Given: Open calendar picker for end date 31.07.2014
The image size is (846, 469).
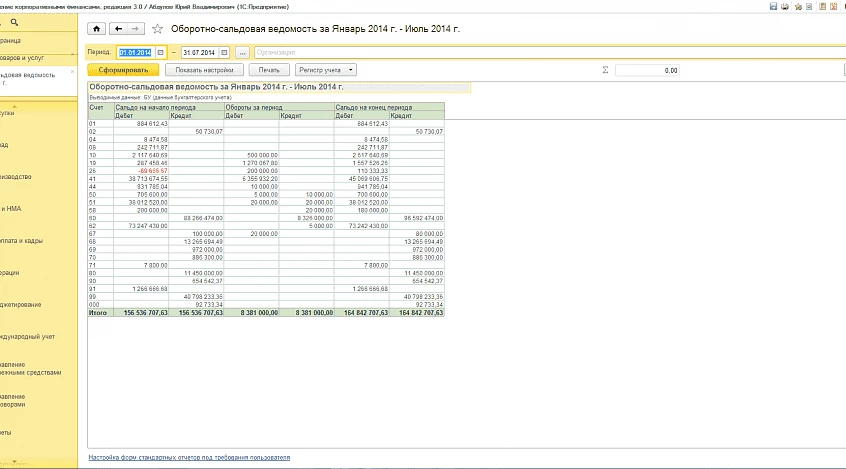Looking at the screenshot, I should pos(224,52).
